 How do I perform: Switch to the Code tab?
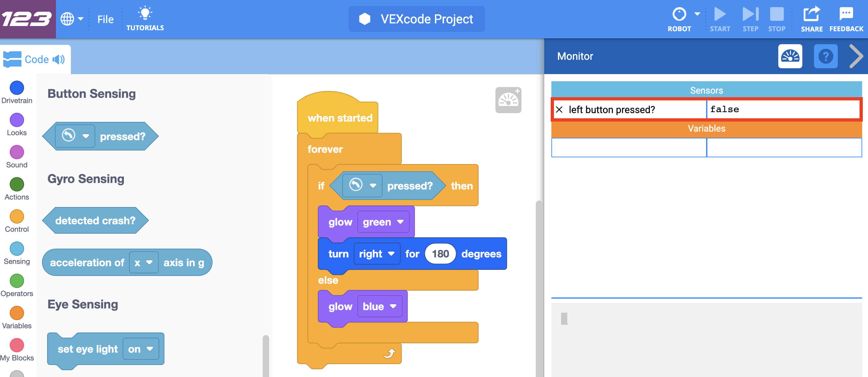click(36, 59)
